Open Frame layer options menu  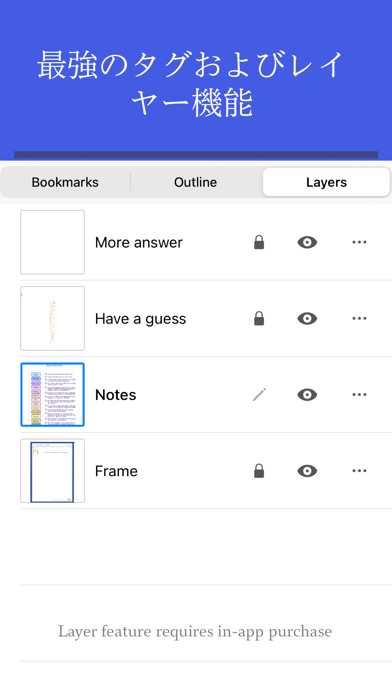pos(359,471)
